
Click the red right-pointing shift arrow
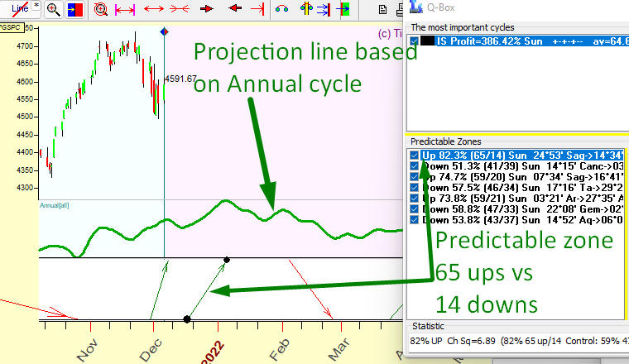(207, 8)
